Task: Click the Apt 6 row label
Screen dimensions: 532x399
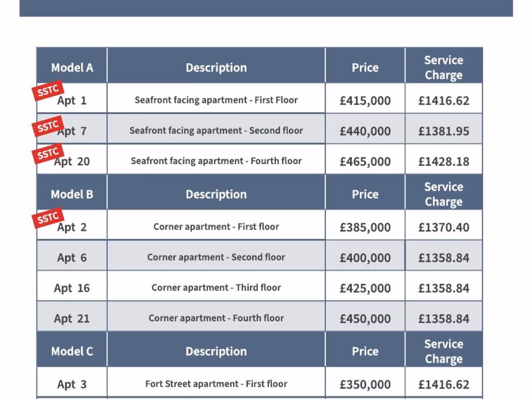Action: [x=72, y=258]
